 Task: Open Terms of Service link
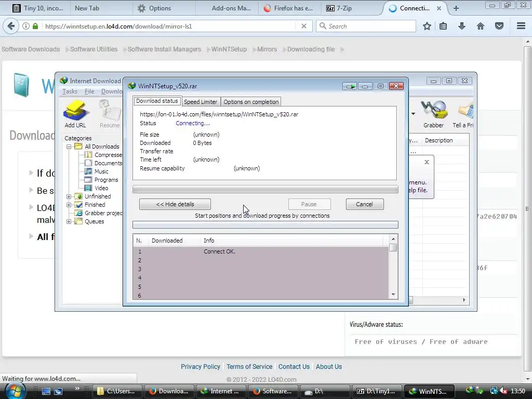[249, 367]
